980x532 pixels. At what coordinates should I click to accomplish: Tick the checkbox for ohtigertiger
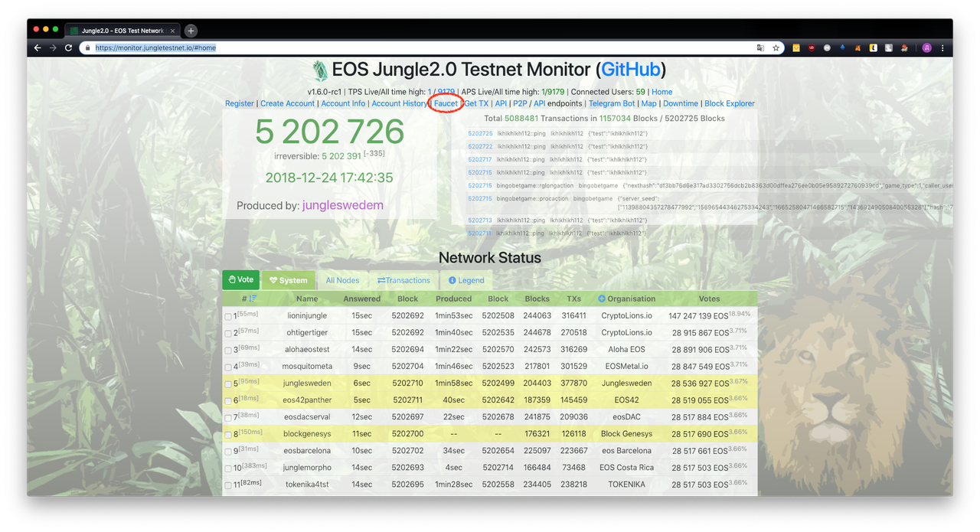point(228,334)
